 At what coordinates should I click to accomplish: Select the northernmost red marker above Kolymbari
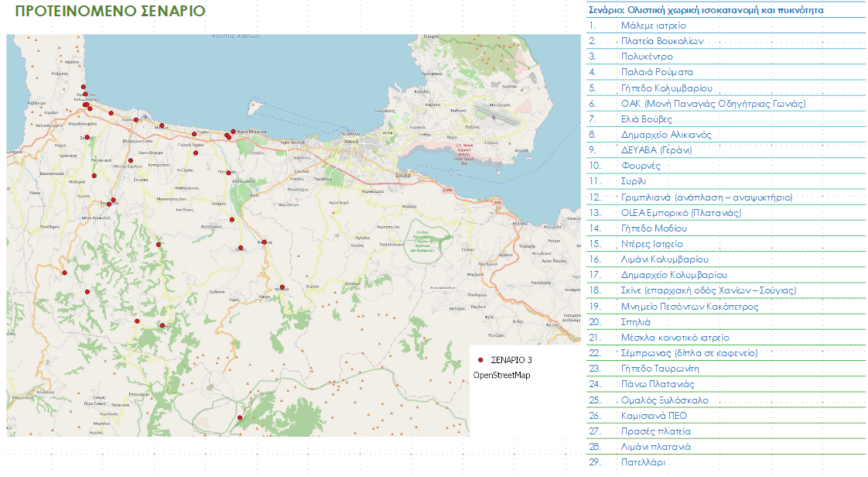83,88
